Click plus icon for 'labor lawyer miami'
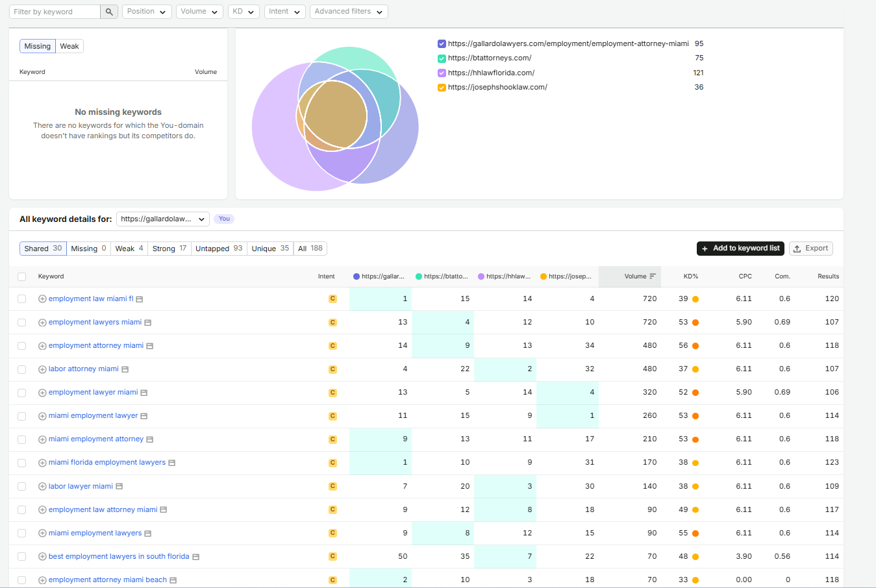The height and width of the screenshot is (588, 876). [42, 486]
